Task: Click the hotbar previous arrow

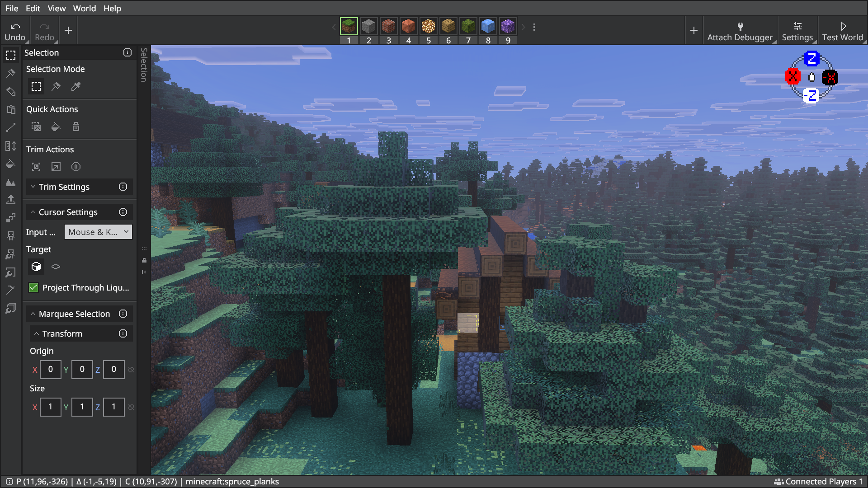Action: 334,27
